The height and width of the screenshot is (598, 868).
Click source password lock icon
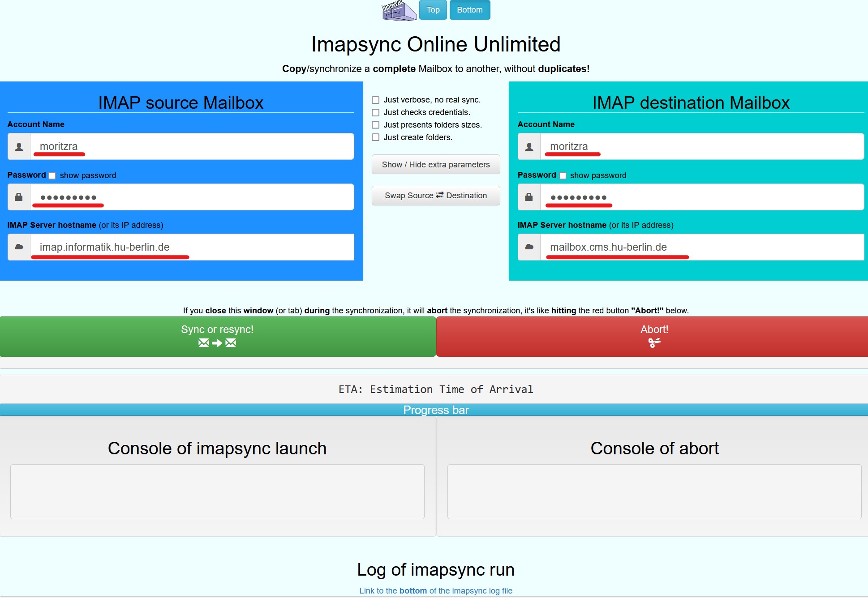pyautogui.click(x=19, y=197)
